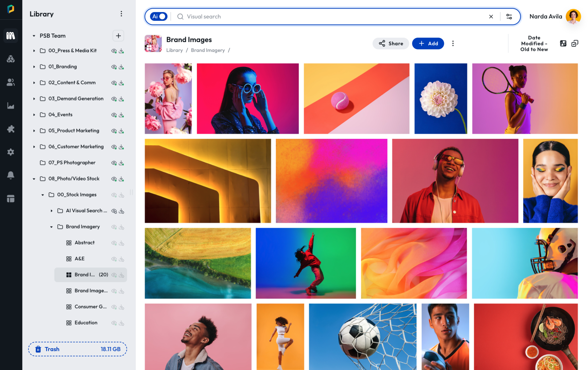Select the Library books icon in sidebar
This screenshot has width=588, height=370.
11,36
